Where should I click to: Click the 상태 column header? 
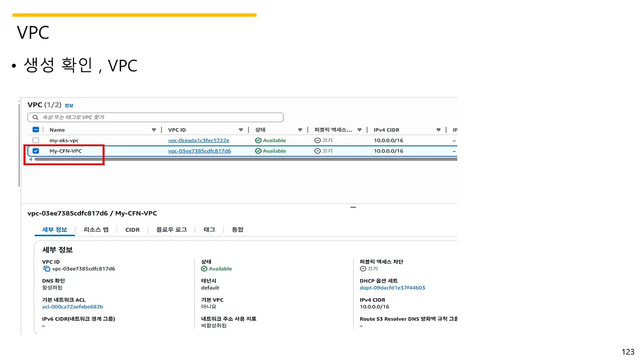[260, 130]
